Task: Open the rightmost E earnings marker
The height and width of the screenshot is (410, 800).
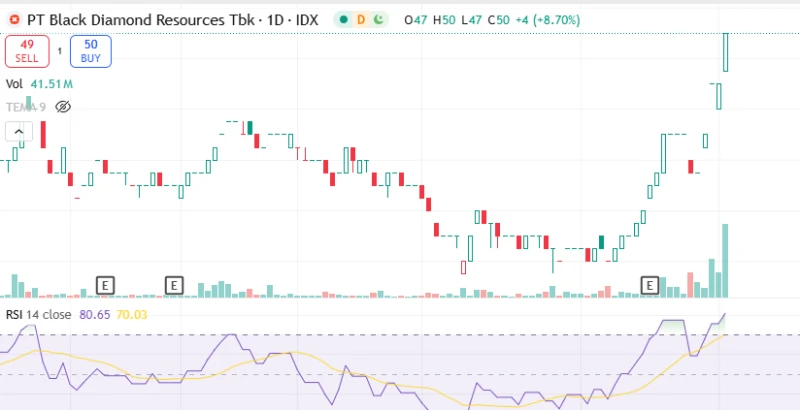Action: click(649, 286)
